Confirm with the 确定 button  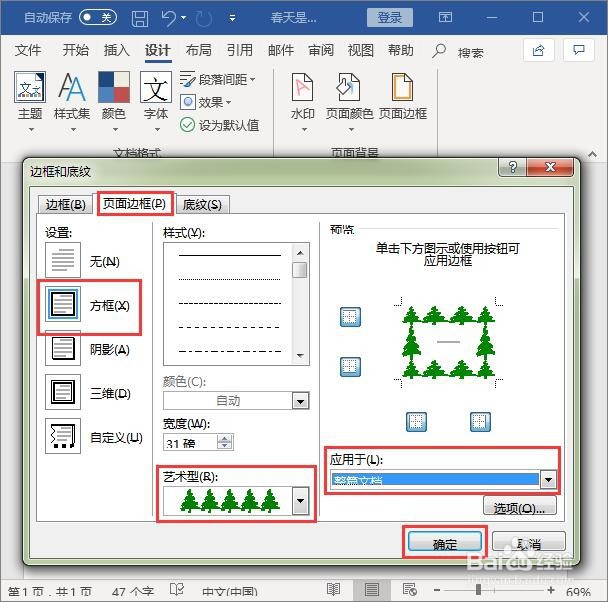coord(444,542)
